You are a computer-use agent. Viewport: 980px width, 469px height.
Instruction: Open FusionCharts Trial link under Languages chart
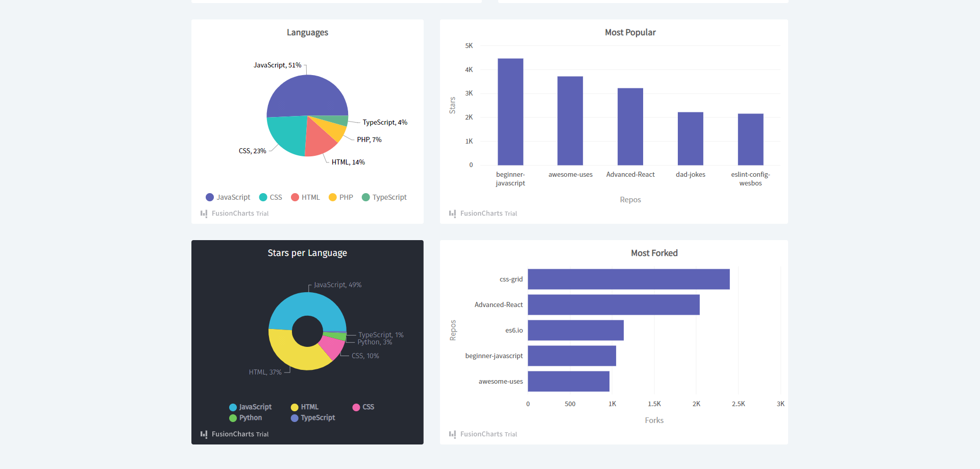pyautogui.click(x=240, y=214)
